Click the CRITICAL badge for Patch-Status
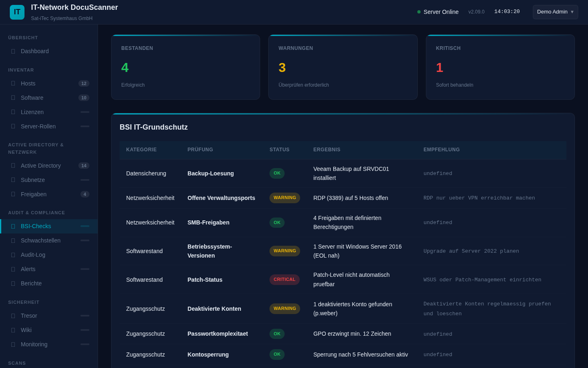This screenshot has height=368, width=588. click(285, 280)
